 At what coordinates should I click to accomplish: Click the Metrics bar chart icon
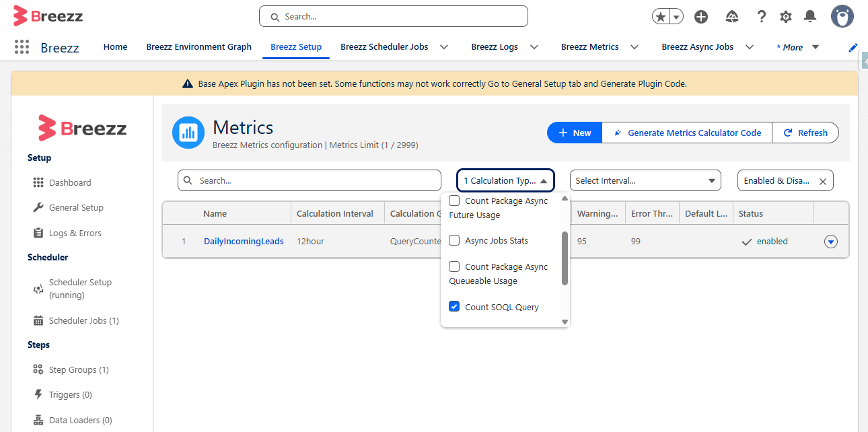[188, 133]
